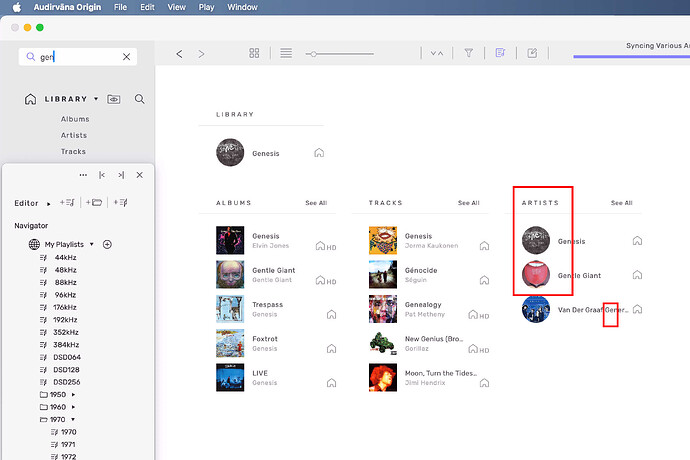Open the File menu
The image size is (690, 460).
coord(120,7)
